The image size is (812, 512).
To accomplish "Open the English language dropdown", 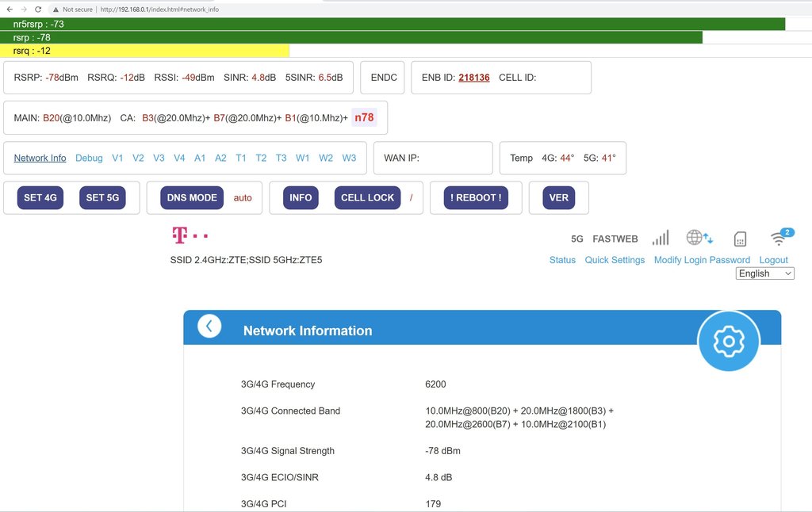I will tap(764, 273).
